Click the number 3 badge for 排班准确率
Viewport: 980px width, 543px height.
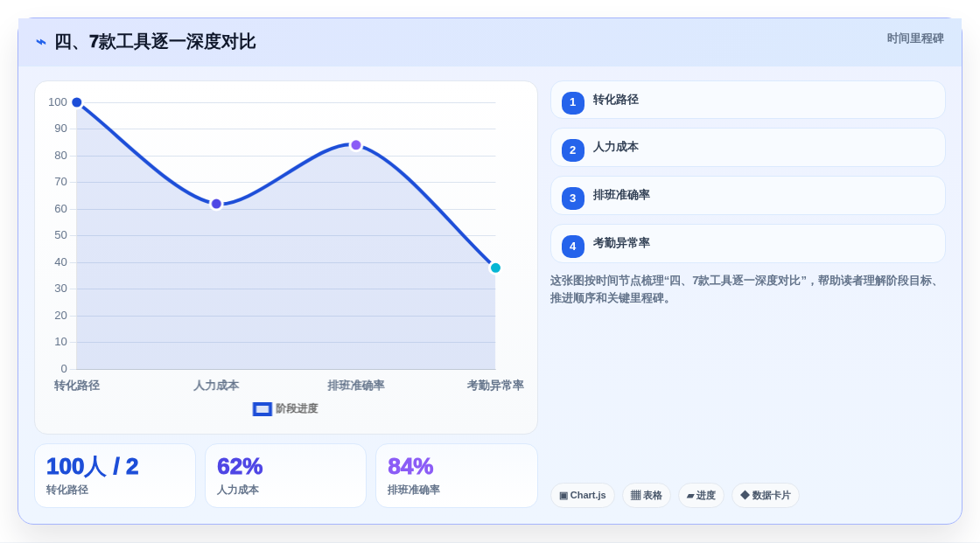tap(572, 198)
